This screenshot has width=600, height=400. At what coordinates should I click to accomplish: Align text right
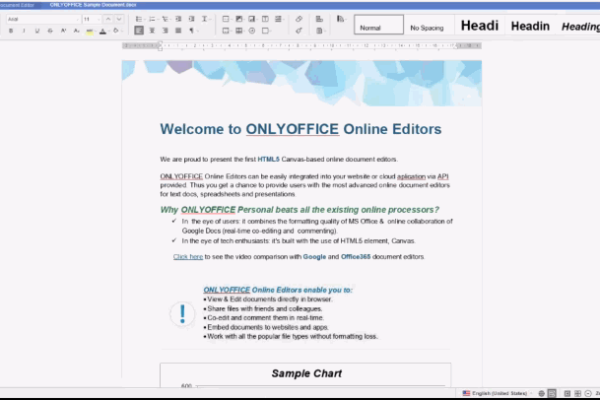[x=165, y=31]
